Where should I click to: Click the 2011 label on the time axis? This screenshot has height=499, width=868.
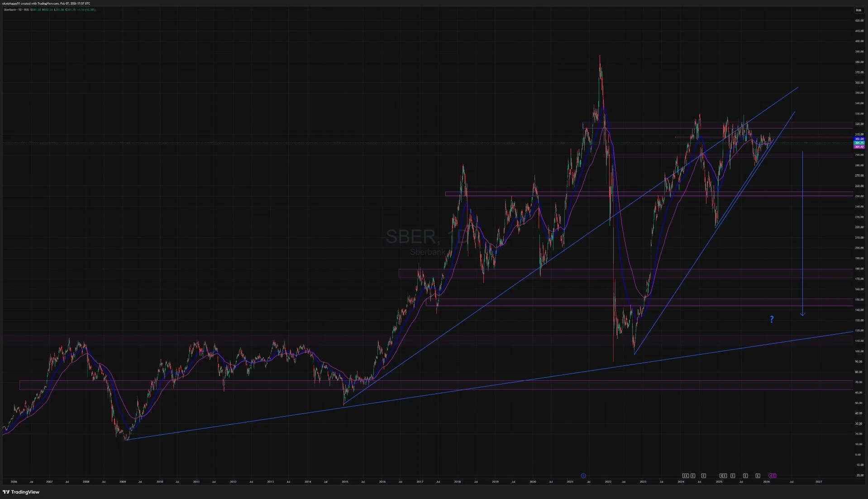point(196,482)
